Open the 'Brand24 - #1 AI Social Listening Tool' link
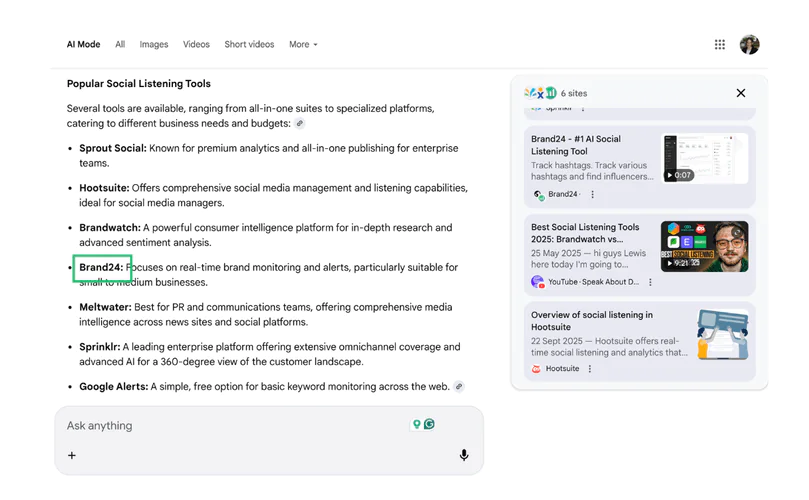The image size is (809, 500). pyautogui.click(x=576, y=145)
